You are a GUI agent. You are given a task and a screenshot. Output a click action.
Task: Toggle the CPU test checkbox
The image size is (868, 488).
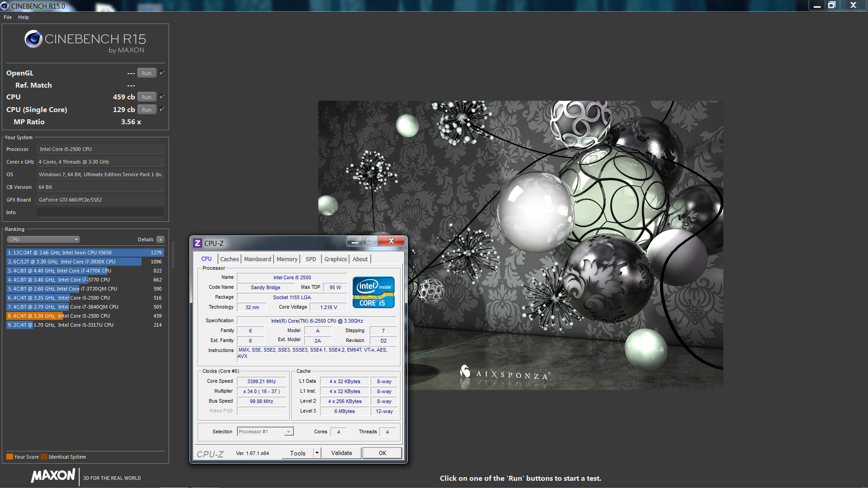(x=162, y=97)
